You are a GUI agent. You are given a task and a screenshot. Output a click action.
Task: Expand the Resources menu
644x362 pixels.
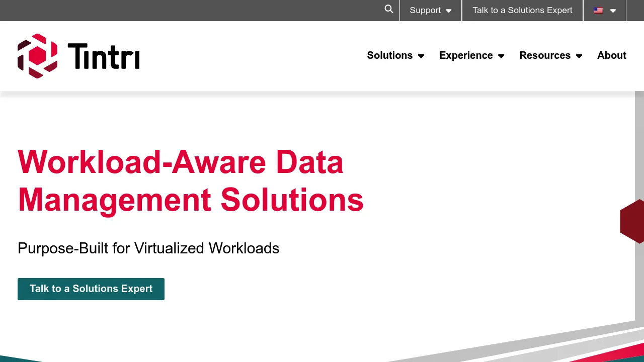551,55
